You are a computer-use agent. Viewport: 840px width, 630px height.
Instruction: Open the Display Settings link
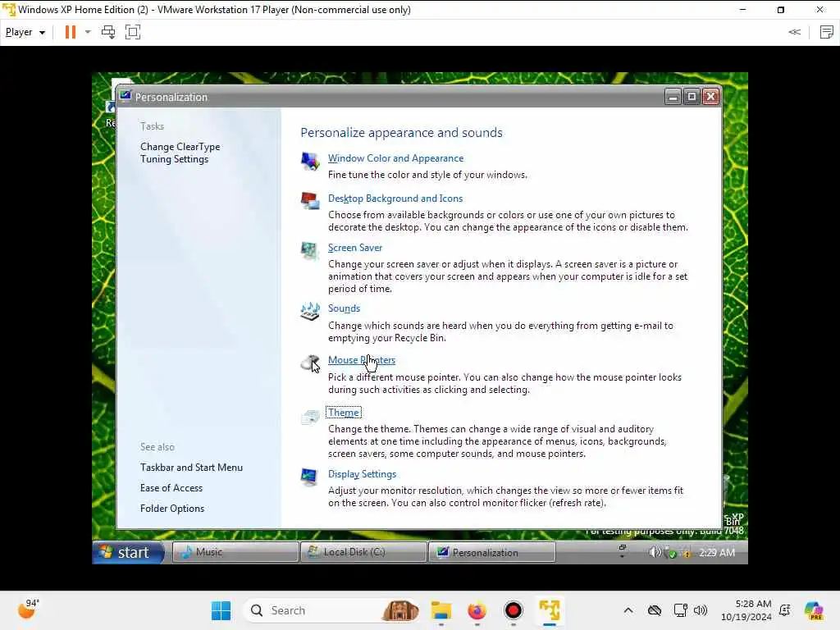[362, 474]
